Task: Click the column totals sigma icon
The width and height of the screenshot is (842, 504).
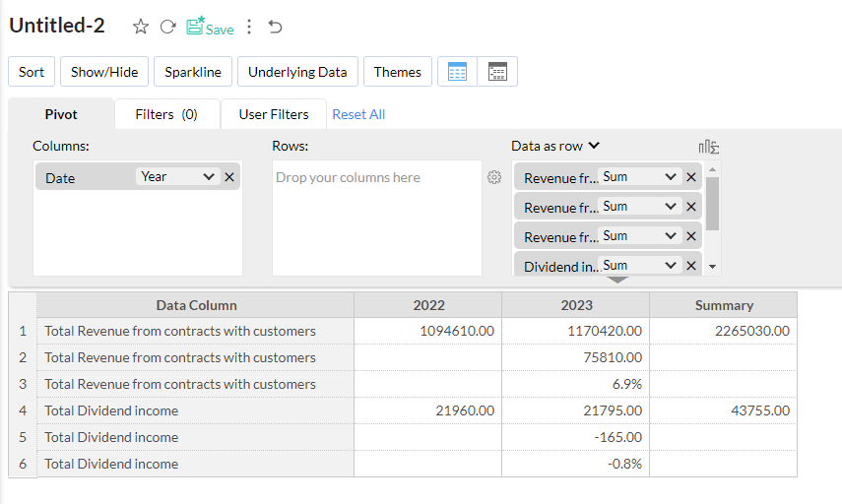Action: click(708, 147)
